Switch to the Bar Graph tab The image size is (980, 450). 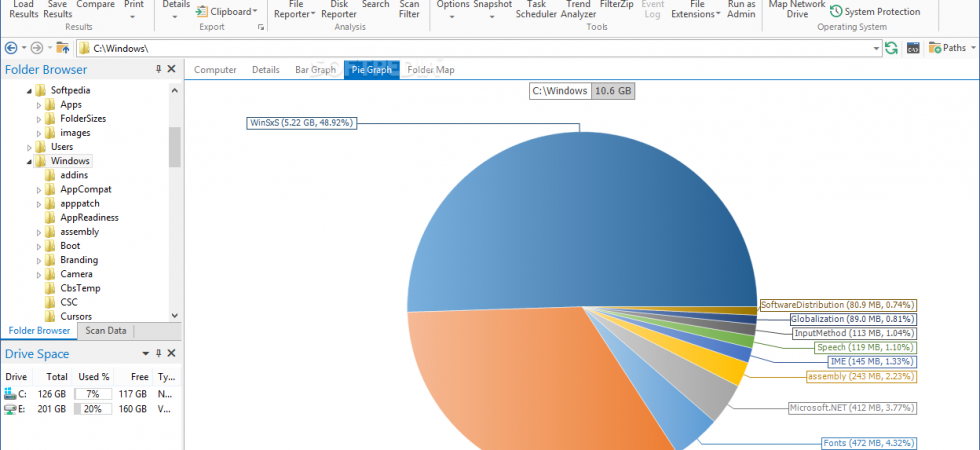(x=316, y=70)
